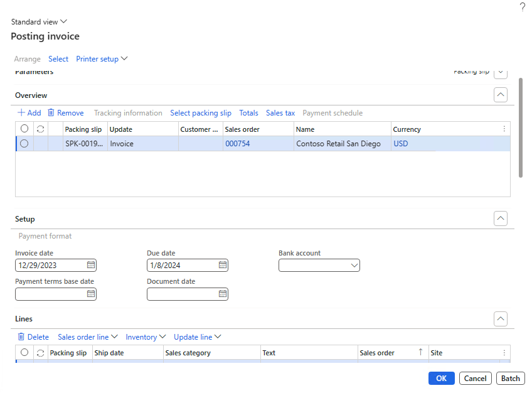The width and height of the screenshot is (532, 393).
Task: Confirm posting with OK button
Action: click(x=442, y=379)
